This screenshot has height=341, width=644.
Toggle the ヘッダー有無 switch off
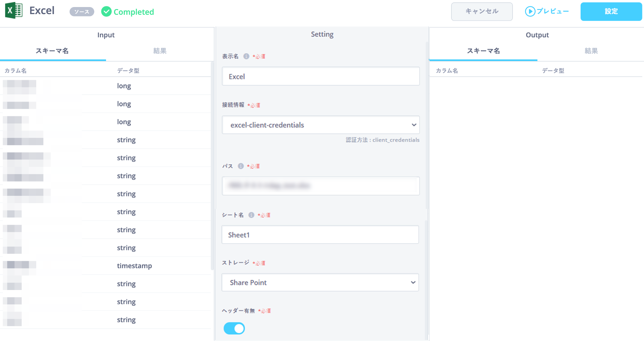[x=234, y=328]
